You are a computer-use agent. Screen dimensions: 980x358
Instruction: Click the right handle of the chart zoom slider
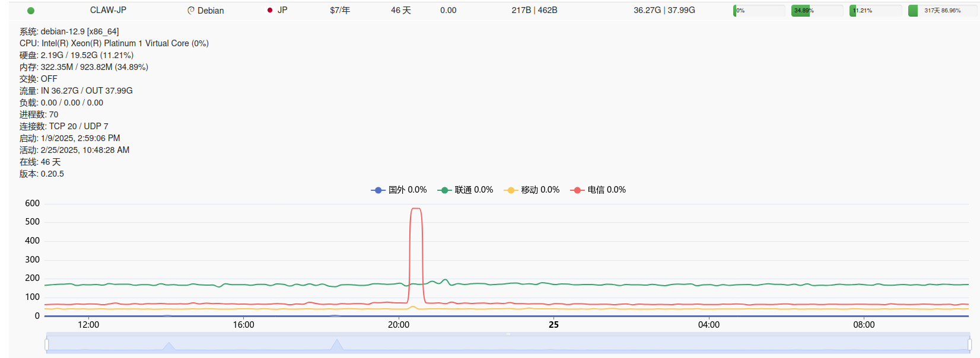coord(969,344)
